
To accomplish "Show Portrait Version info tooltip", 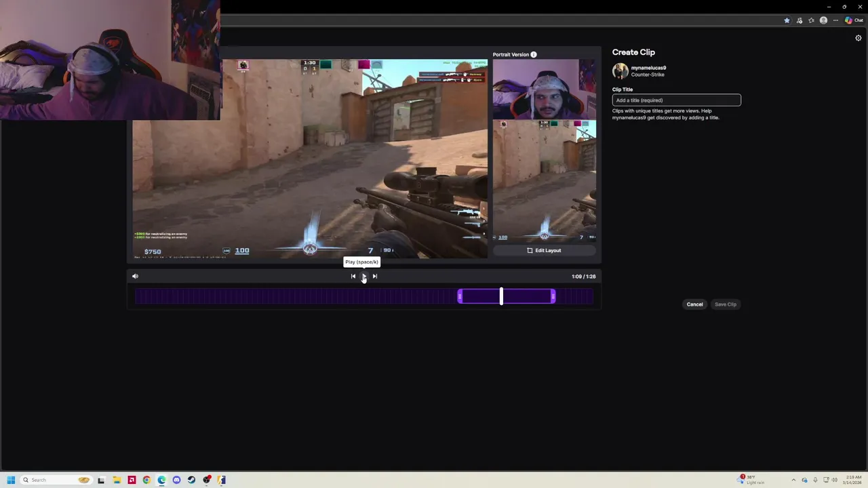I will click(534, 55).
